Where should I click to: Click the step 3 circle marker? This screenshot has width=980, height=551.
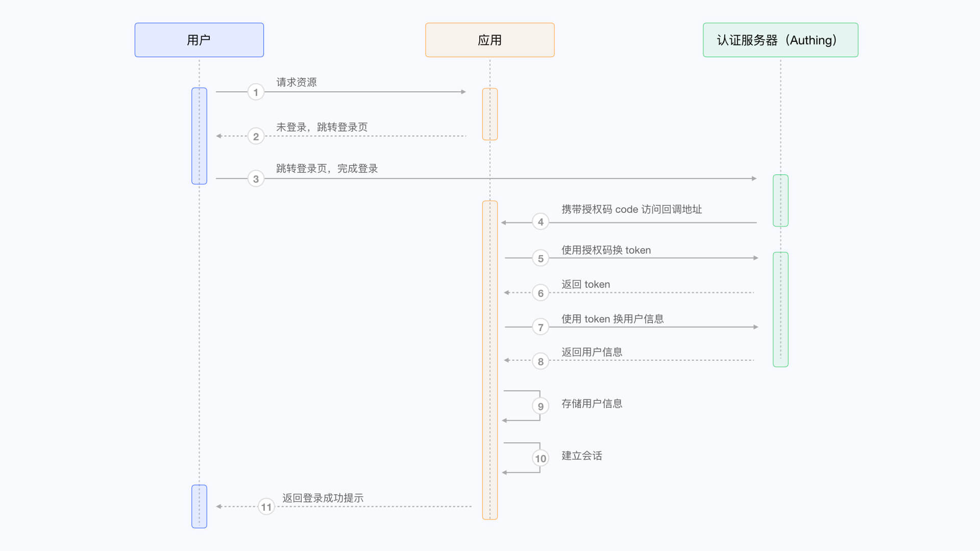coord(256,179)
